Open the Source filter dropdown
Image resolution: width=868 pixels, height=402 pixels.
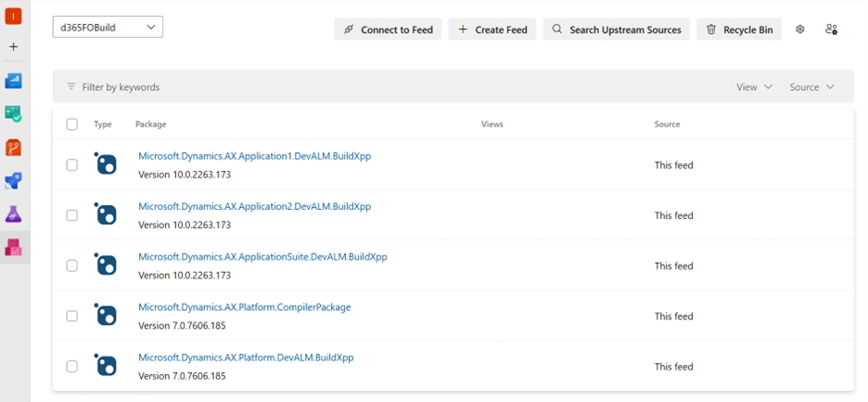(x=811, y=87)
